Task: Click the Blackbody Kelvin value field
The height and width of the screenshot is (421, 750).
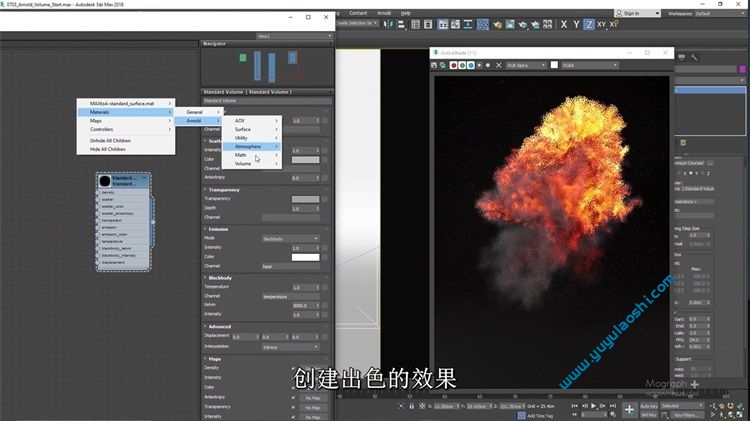Action: pyautogui.click(x=303, y=305)
